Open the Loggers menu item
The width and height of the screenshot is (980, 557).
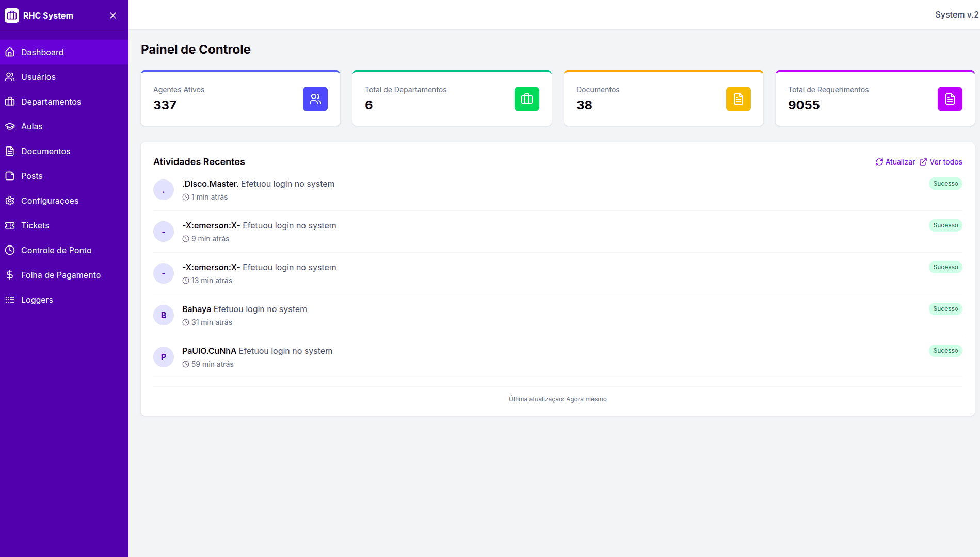coord(37,300)
